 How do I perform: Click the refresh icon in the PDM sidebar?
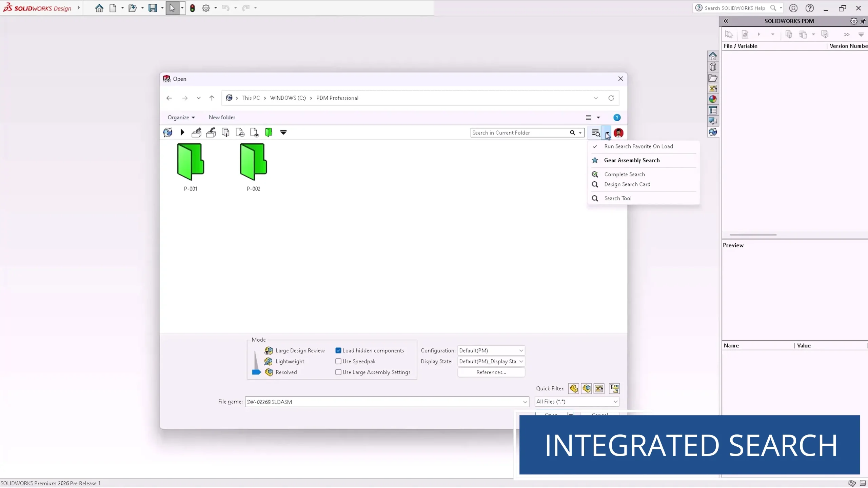713,132
